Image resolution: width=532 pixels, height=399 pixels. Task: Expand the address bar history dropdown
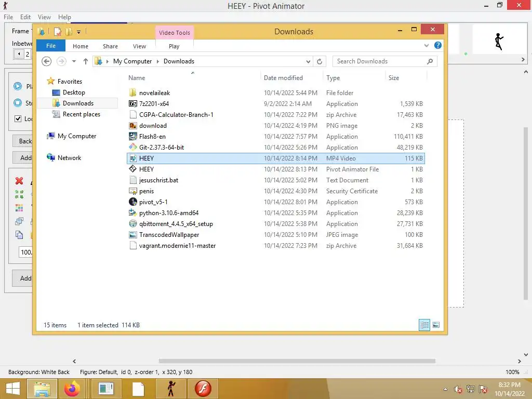pos(308,61)
